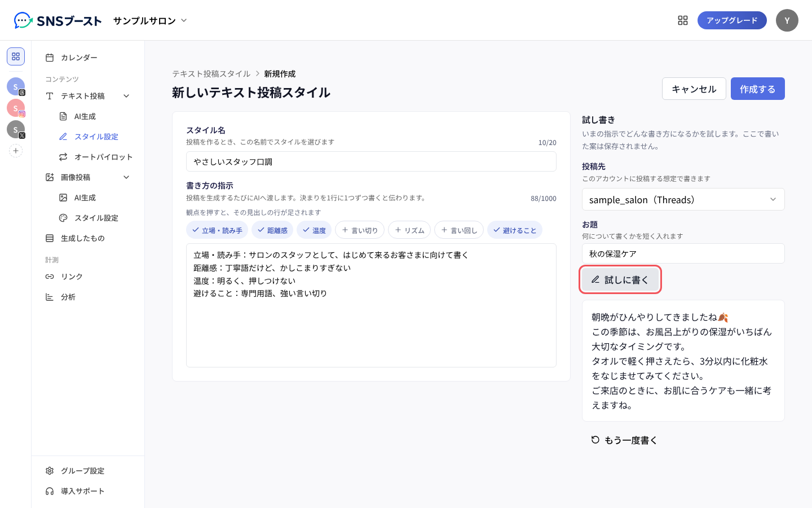Screen dimensions: 812x508
Task: Open AI生成 under テキスト投稿
Action: (95, 116)
